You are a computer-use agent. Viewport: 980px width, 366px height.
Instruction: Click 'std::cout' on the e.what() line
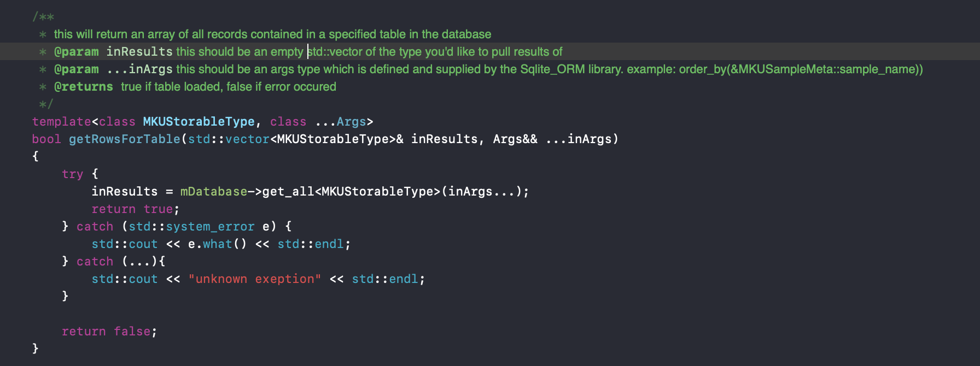pos(125,244)
